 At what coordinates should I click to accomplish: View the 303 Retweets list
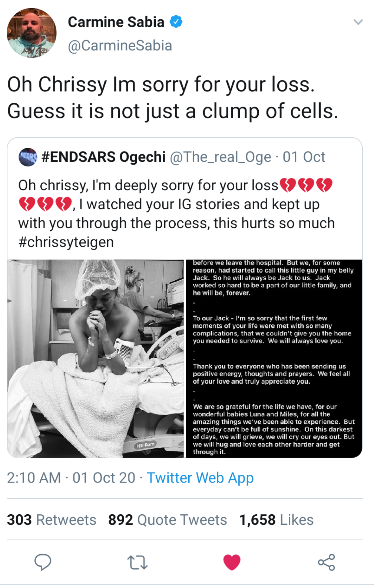coord(52,520)
